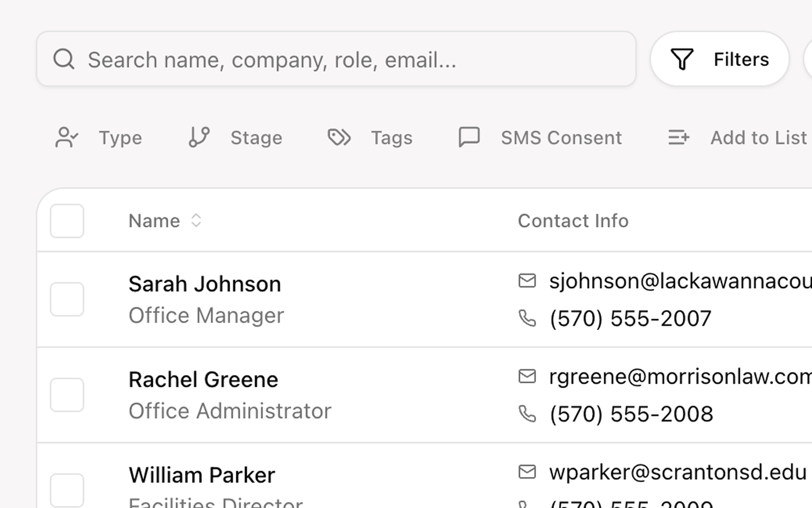Click the funnel filter icon

coord(682,59)
